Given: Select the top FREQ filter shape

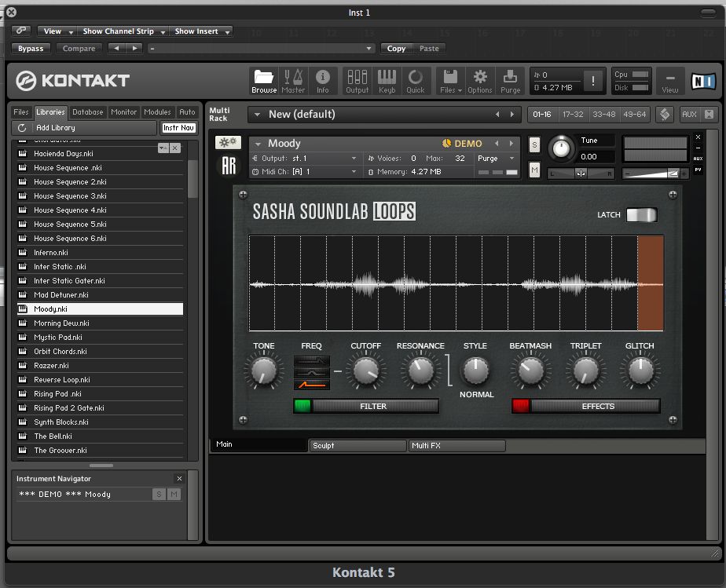Looking at the screenshot, I should pyautogui.click(x=312, y=361).
